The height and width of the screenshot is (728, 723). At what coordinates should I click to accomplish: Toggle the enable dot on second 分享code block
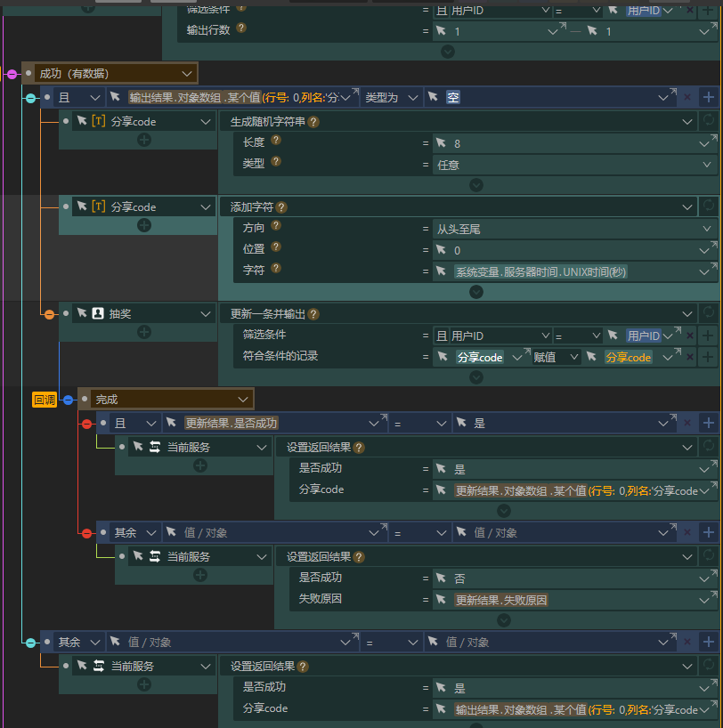point(66,206)
